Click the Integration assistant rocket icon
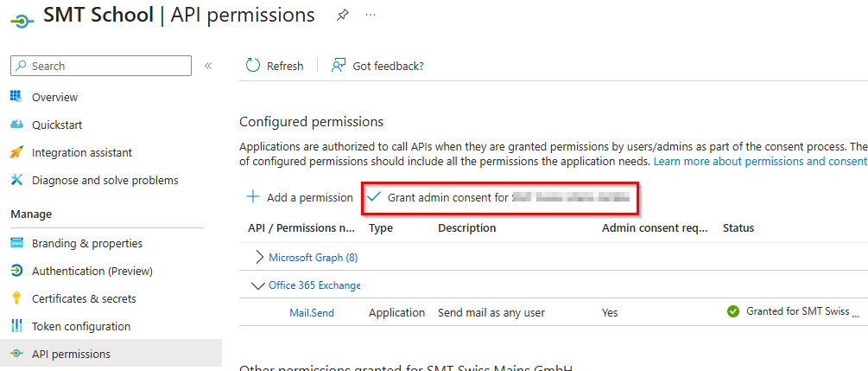This screenshot has height=371, width=868. click(x=16, y=152)
